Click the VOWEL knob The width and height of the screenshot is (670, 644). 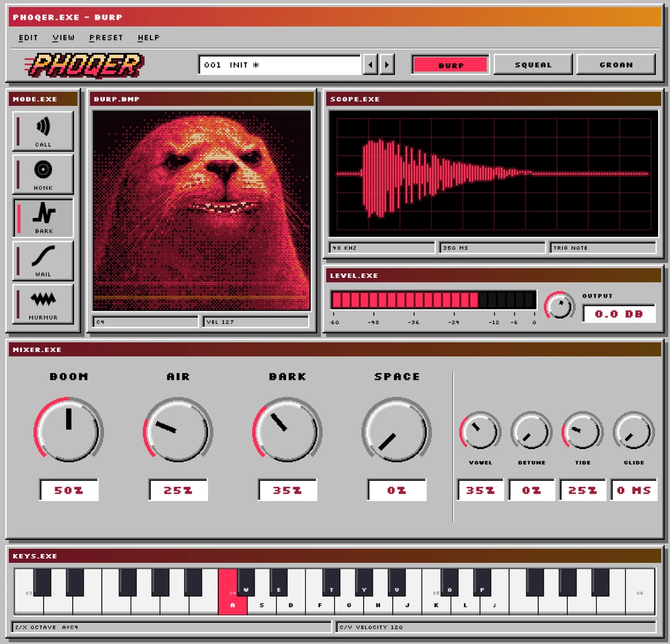[480, 431]
